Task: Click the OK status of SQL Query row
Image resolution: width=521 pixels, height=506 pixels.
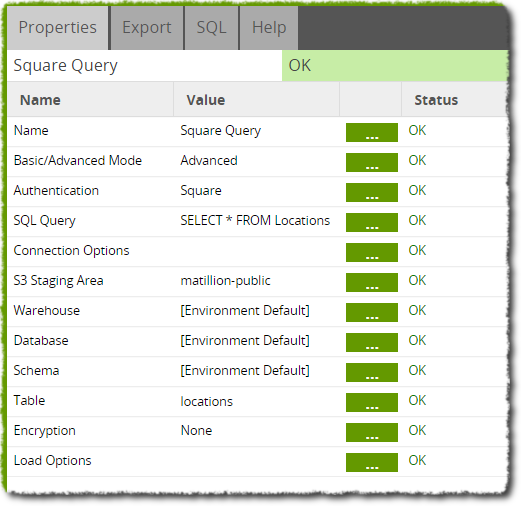Action: click(x=417, y=221)
